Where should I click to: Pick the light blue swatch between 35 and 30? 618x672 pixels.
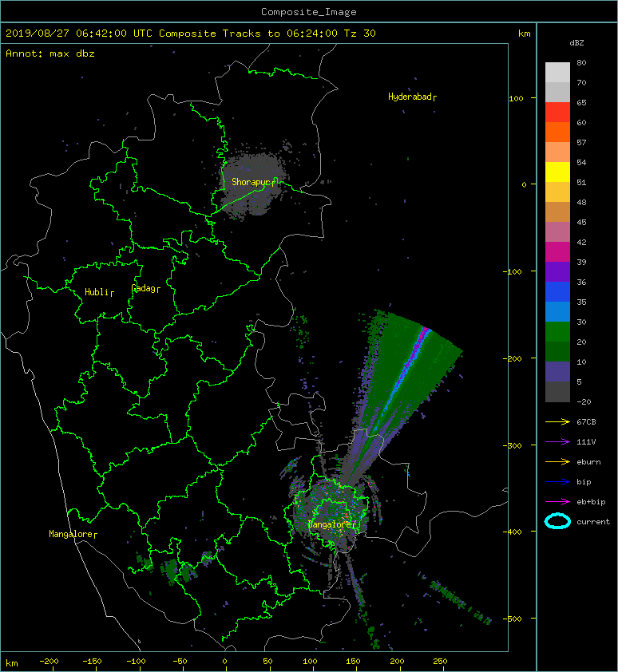tap(557, 312)
